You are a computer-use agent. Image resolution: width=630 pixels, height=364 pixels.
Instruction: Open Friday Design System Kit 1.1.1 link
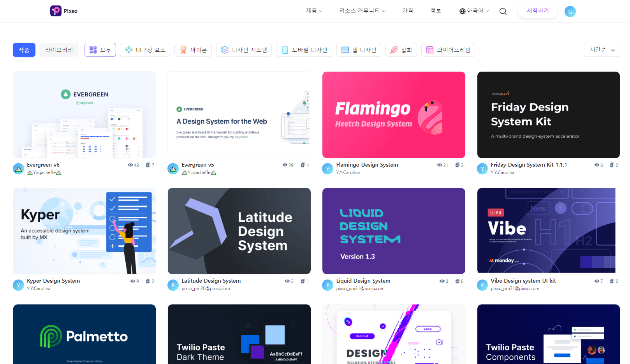tap(529, 165)
